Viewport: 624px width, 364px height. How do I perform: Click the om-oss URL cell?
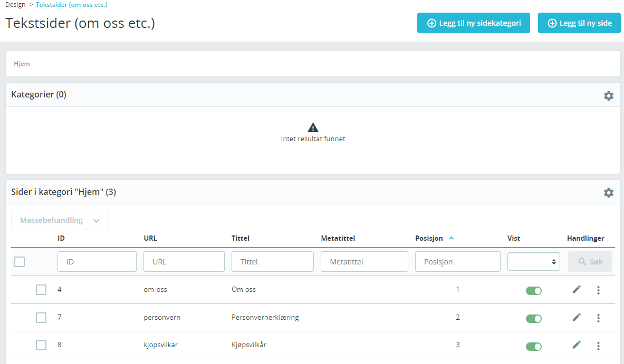(x=155, y=289)
